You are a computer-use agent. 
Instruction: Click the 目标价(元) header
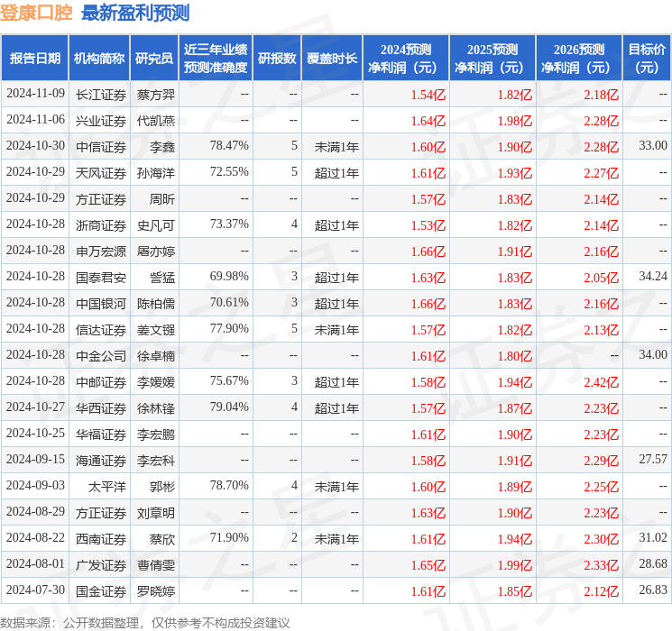click(x=647, y=59)
